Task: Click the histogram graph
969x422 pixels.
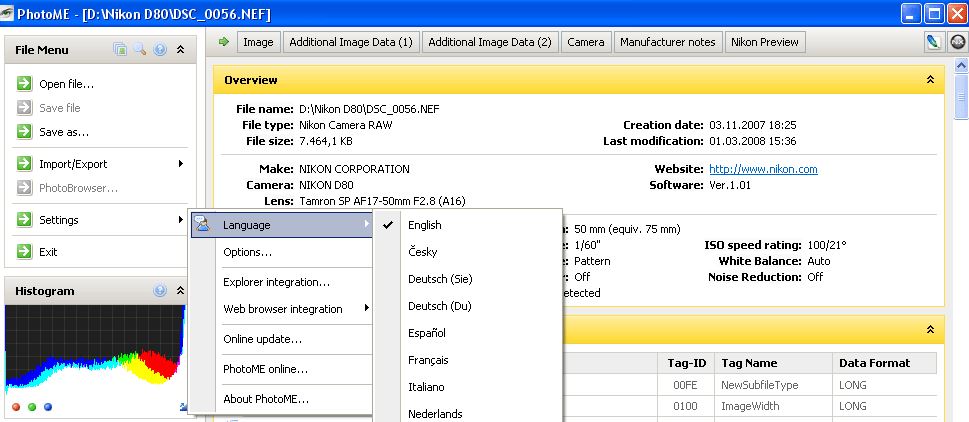Action: 95,350
